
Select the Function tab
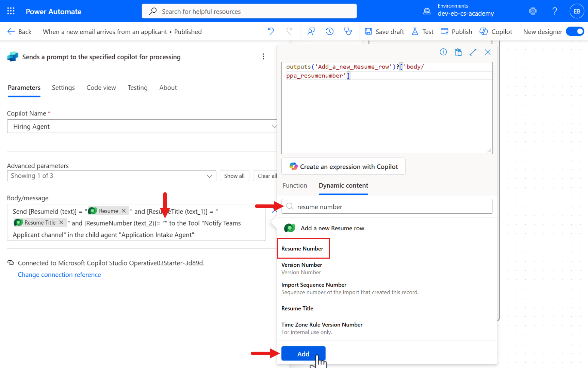(295, 185)
